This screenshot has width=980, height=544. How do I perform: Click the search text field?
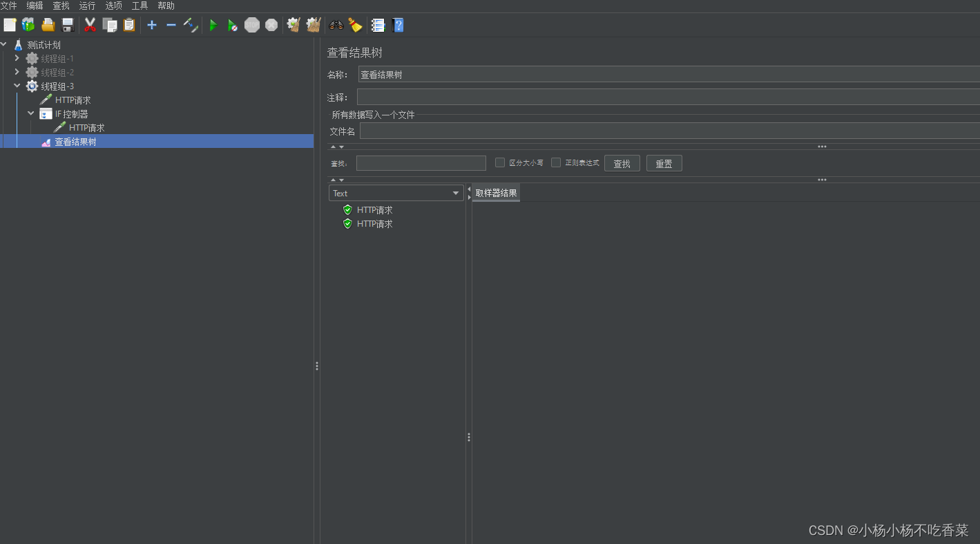421,163
